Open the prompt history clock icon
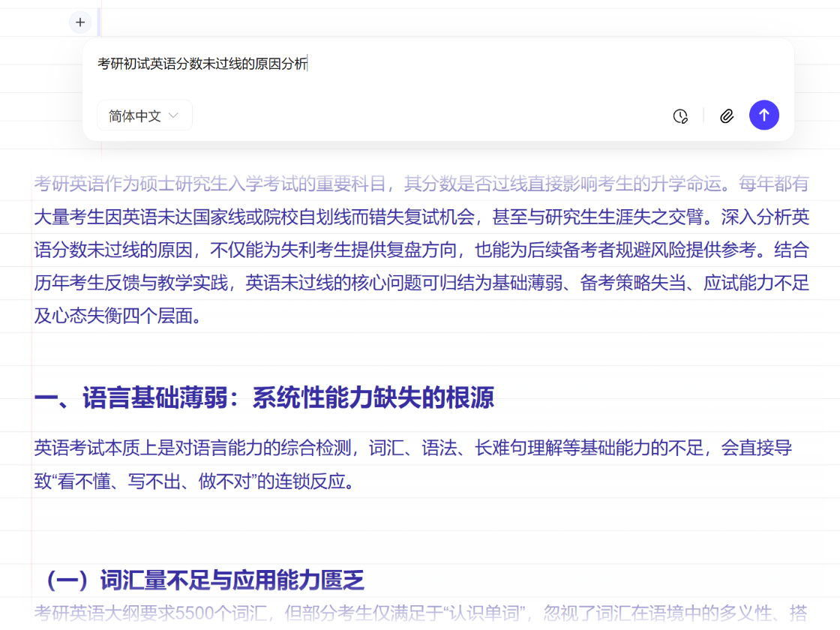 680,115
